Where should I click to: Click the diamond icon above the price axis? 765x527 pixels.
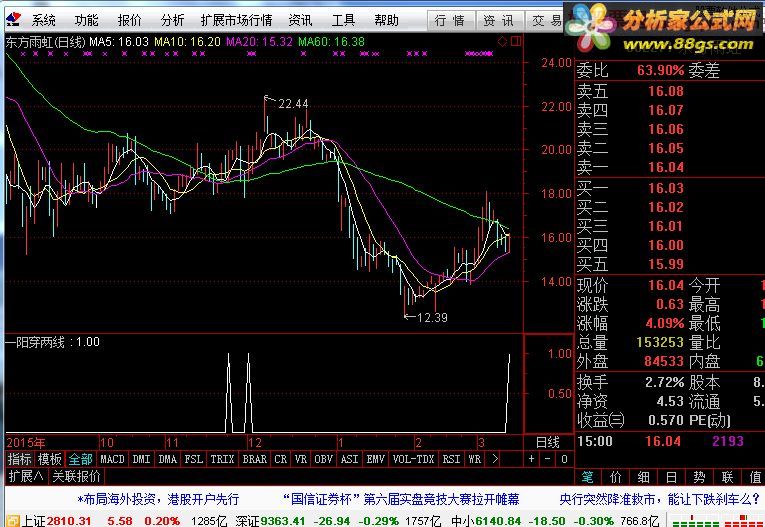[x=502, y=41]
